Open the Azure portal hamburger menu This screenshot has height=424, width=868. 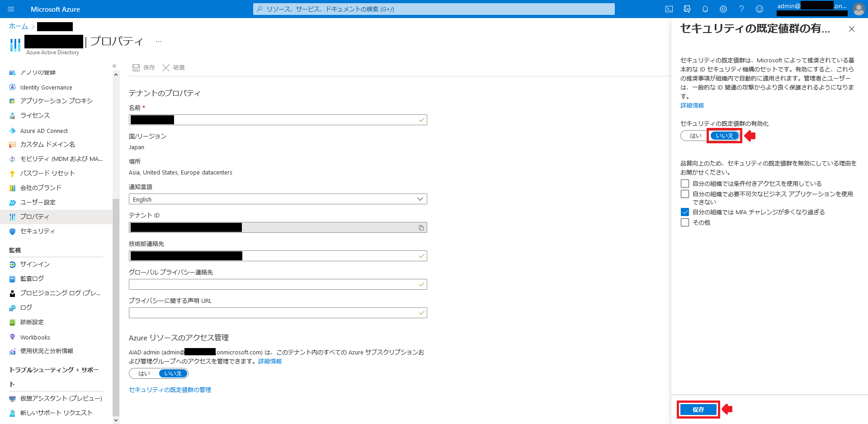tap(11, 9)
